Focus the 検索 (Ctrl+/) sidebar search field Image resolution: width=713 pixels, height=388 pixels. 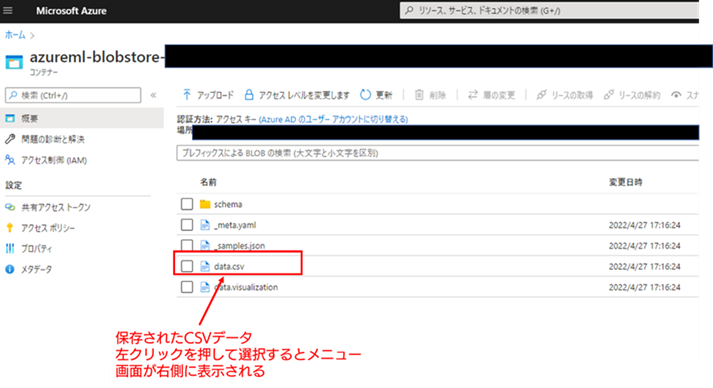(73, 95)
